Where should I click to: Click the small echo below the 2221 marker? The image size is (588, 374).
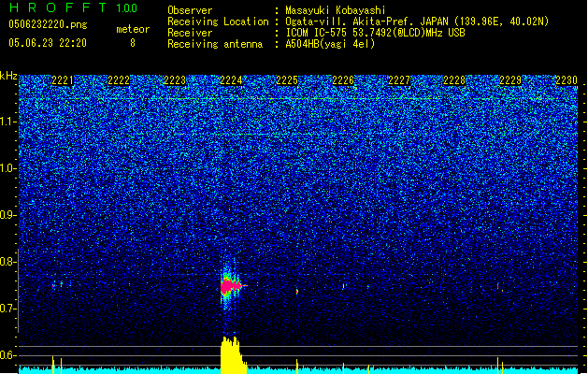coord(53,286)
